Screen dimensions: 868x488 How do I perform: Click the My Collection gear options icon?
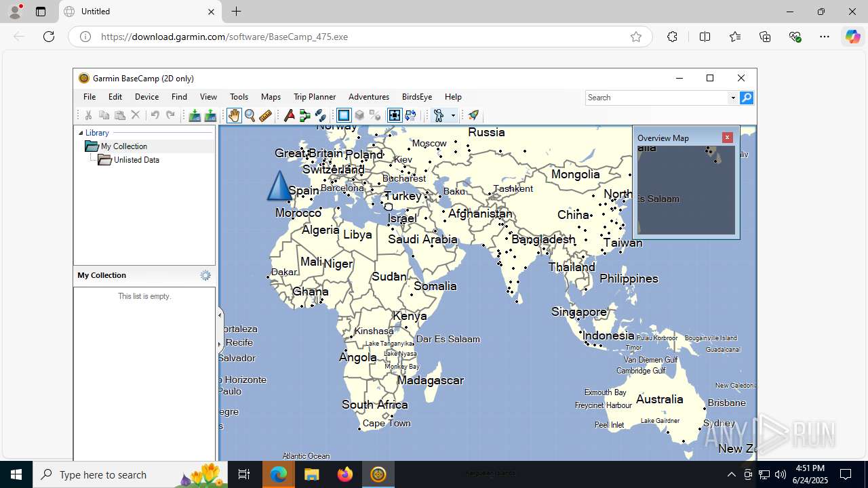coord(205,275)
